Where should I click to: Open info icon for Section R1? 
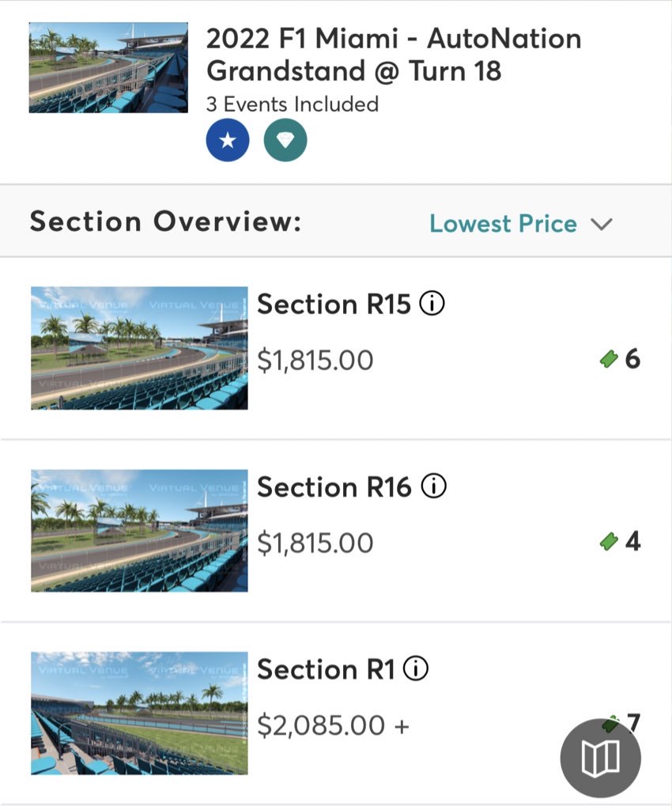pos(416,669)
